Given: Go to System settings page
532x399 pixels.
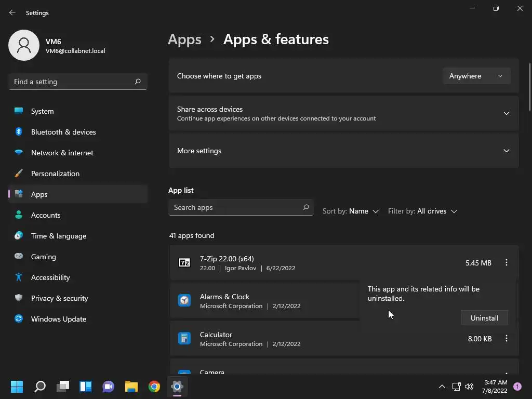Looking at the screenshot, I should (x=78, y=111).
